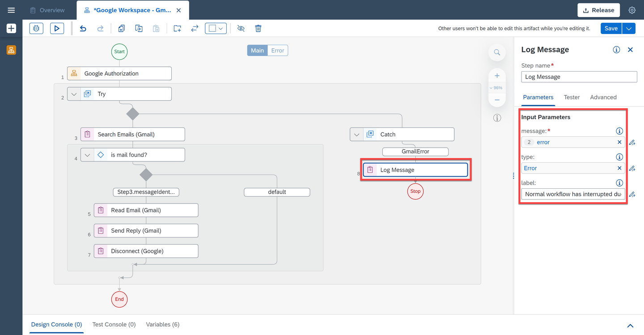Open settings gear icon top right
The height and width of the screenshot is (335, 644).
pyautogui.click(x=632, y=10)
